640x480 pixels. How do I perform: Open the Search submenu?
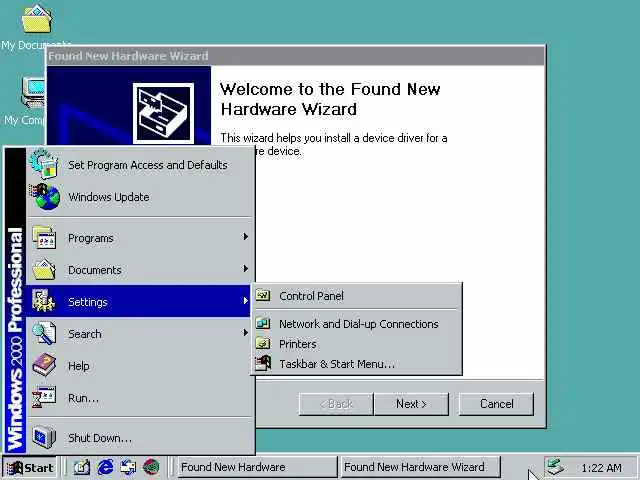[x=139, y=333]
